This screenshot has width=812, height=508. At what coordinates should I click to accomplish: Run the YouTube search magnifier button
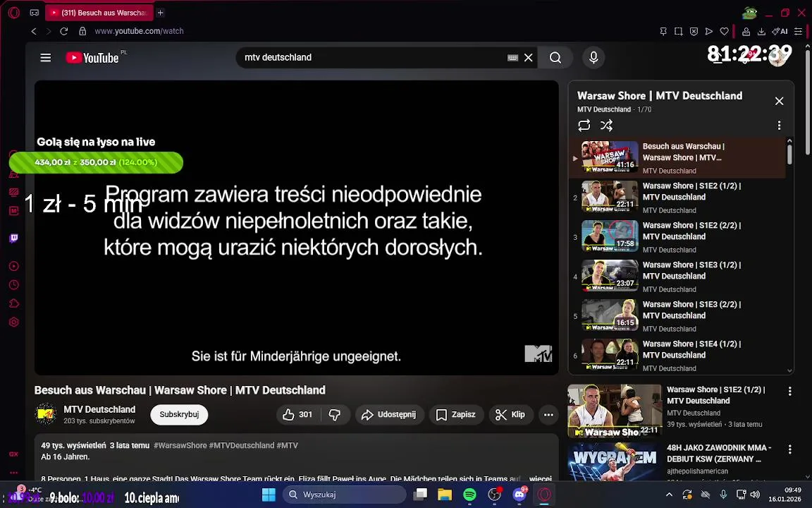click(x=555, y=58)
